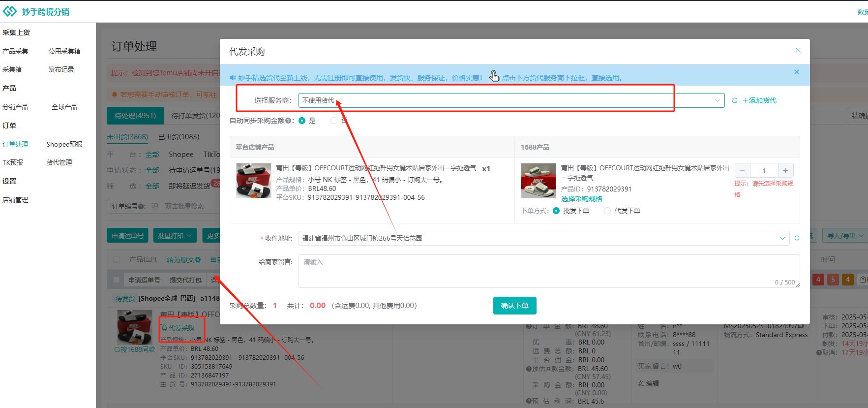
Task: Click the 选择采购规格 link
Action: tap(582, 199)
